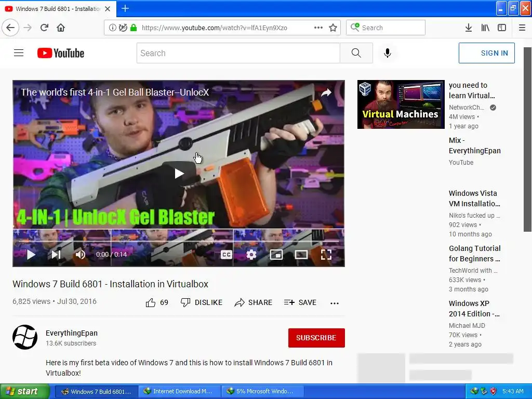
Task: Open Windows Vista VM Installation video
Action: pyautogui.click(x=474, y=198)
